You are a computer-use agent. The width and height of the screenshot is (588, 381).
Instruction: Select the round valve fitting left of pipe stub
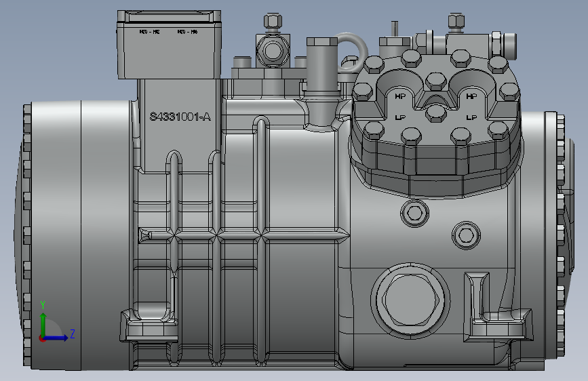coord(273,51)
